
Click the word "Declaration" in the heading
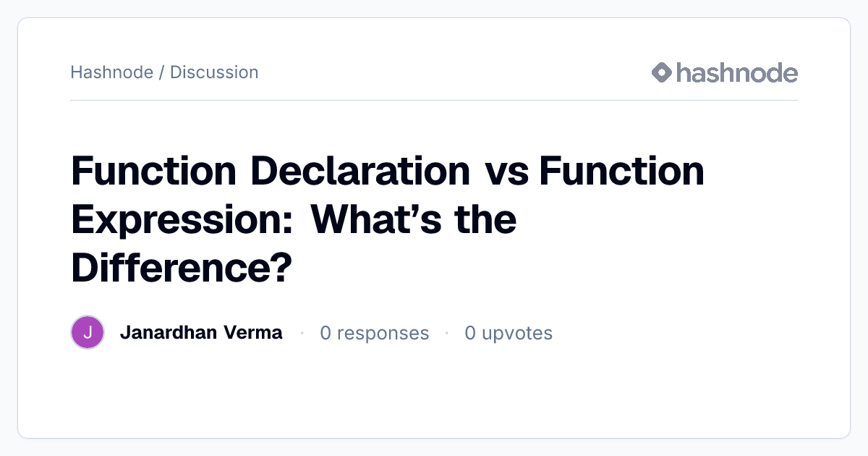click(359, 172)
